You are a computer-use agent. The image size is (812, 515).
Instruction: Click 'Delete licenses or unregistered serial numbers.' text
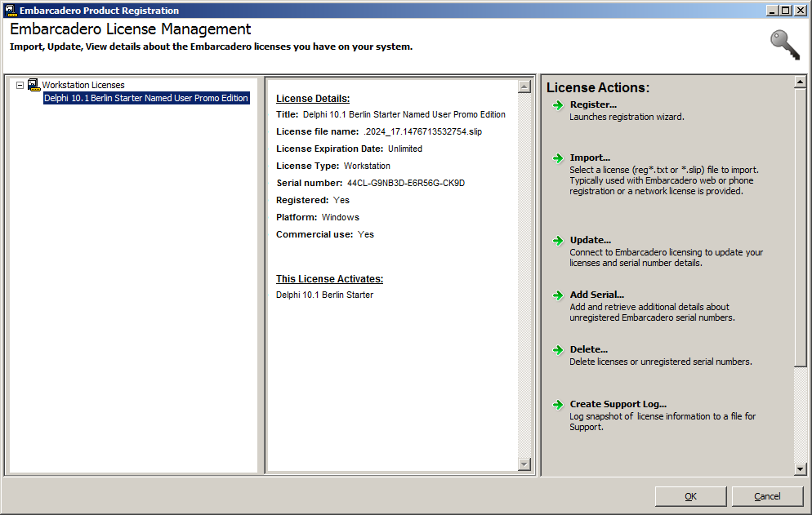tap(661, 362)
